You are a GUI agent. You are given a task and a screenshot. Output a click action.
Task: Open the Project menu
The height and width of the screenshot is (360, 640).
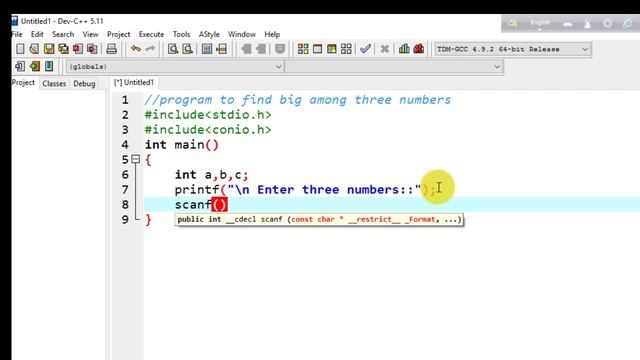click(118, 34)
